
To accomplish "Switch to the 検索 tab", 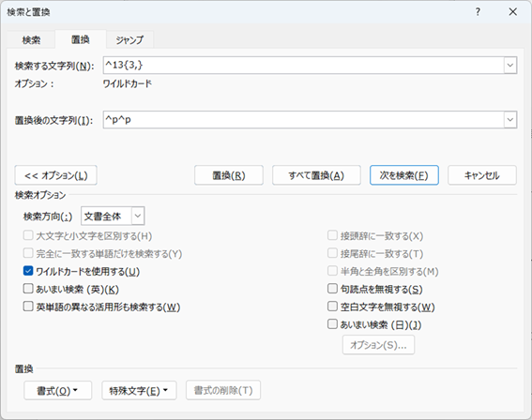I will (x=31, y=40).
